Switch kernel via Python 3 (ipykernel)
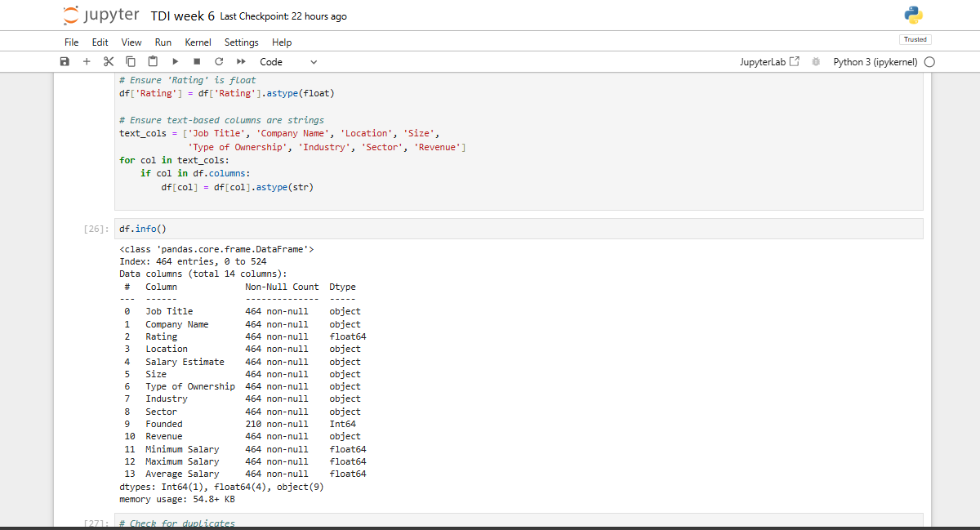The width and height of the screenshot is (980, 530). point(875,62)
